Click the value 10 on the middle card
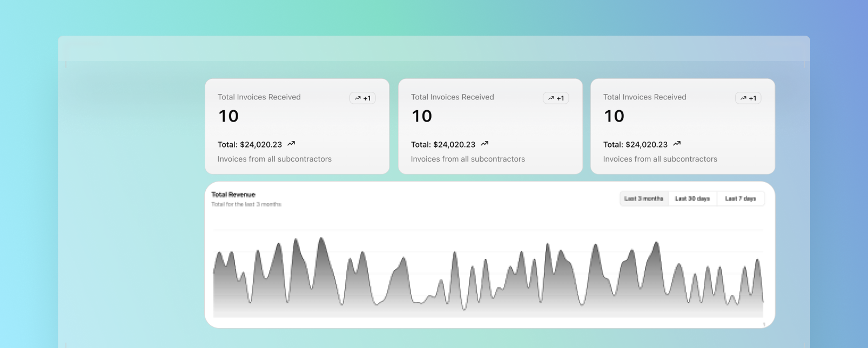The image size is (868, 348). pyautogui.click(x=422, y=116)
